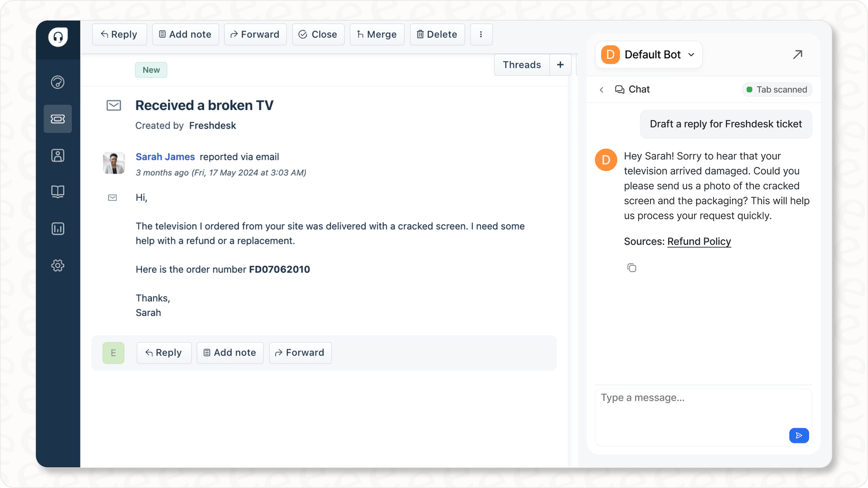Click the Tab scanned status indicator
The image size is (868, 488).
click(777, 89)
